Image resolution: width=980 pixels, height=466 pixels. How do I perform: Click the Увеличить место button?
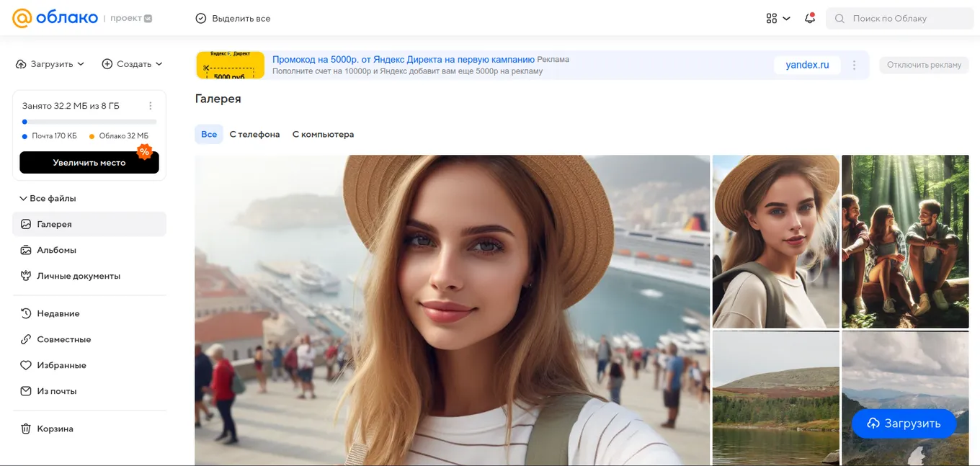89,163
